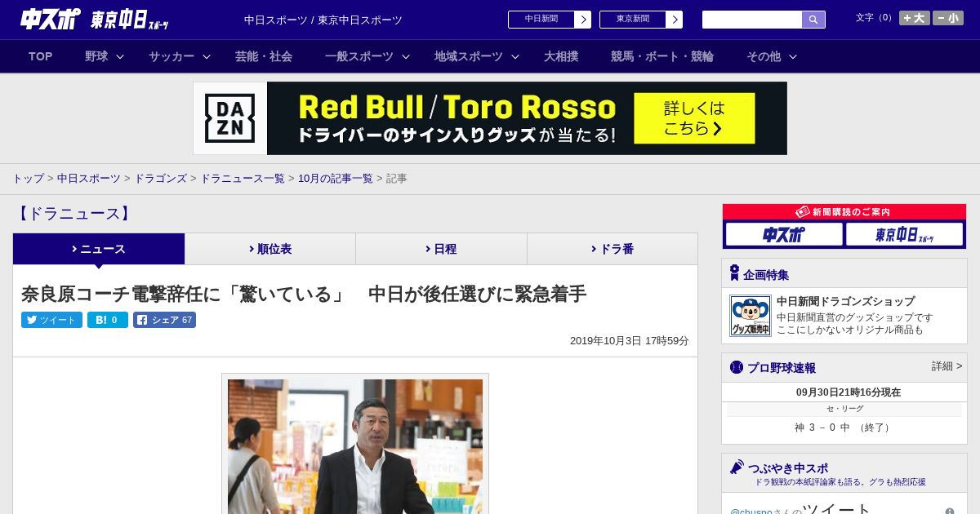Open the 東京新聞 link button
The image size is (980, 514).
(641, 20)
